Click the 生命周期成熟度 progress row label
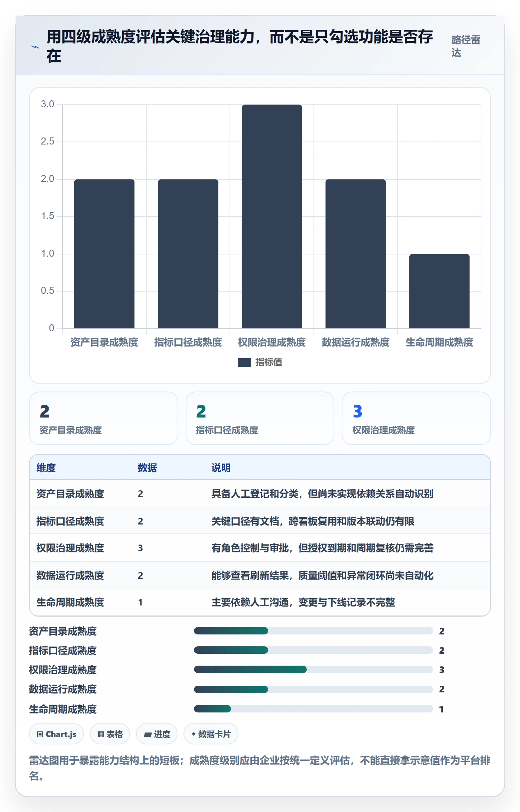Image resolution: width=520 pixels, height=812 pixels. (63, 709)
